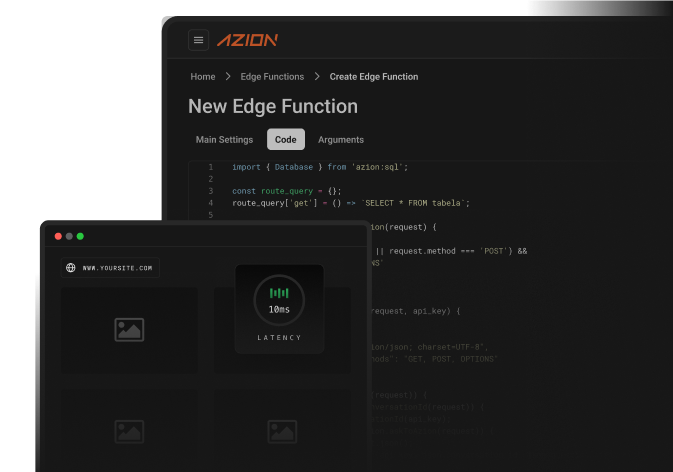Click the red dot in browser window
This screenshot has width=673, height=472.
pos(57,236)
